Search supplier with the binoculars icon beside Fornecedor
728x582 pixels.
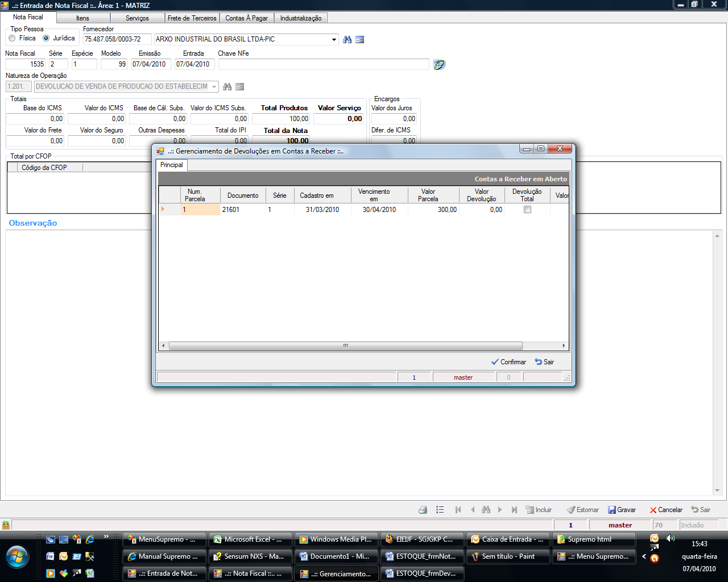click(x=347, y=40)
